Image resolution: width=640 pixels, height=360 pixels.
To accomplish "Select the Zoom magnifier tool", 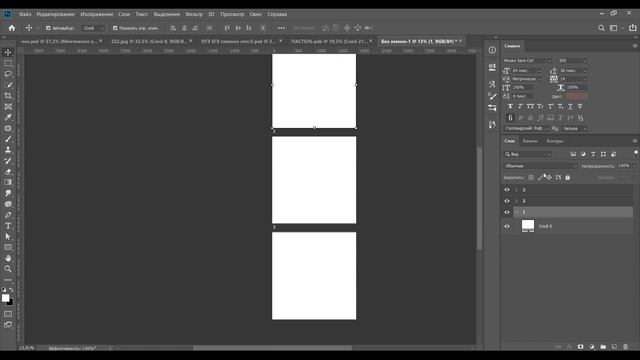I will [x=8, y=269].
